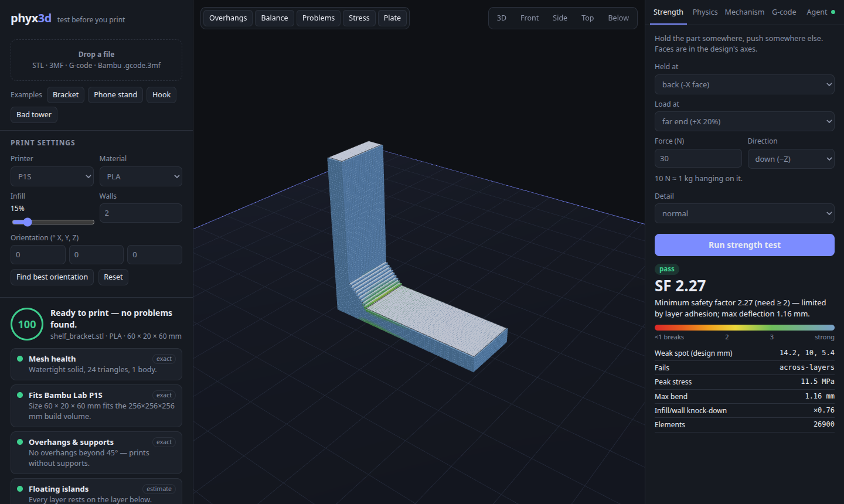
Task: Click the Floating islands estimate badge
Action: pyautogui.click(x=159, y=489)
